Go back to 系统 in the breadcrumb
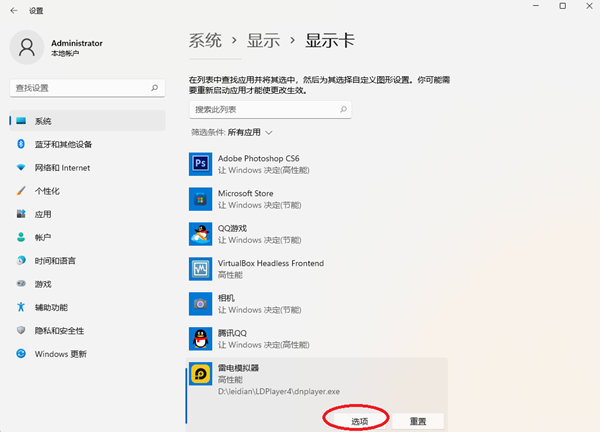This screenshot has height=432, width=600. pyautogui.click(x=205, y=40)
